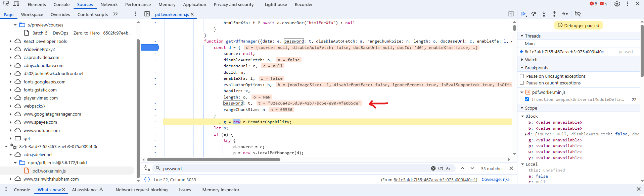This screenshot has width=644, height=196.
Task: Expand the Watch section
Action: [522, 60]
